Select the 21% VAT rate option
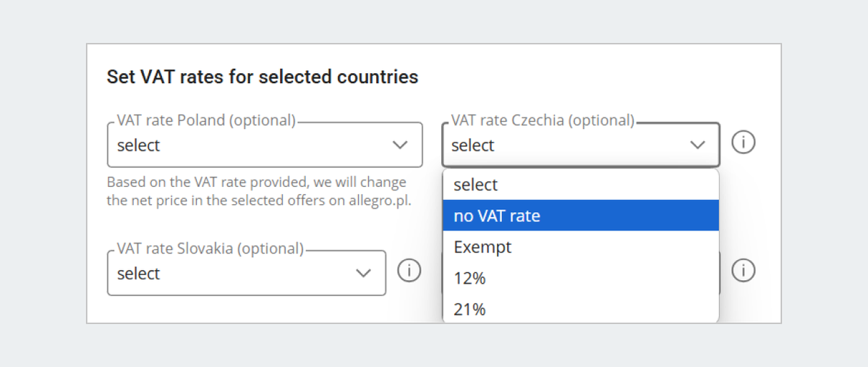868x367 pixels. click(581, 309)
